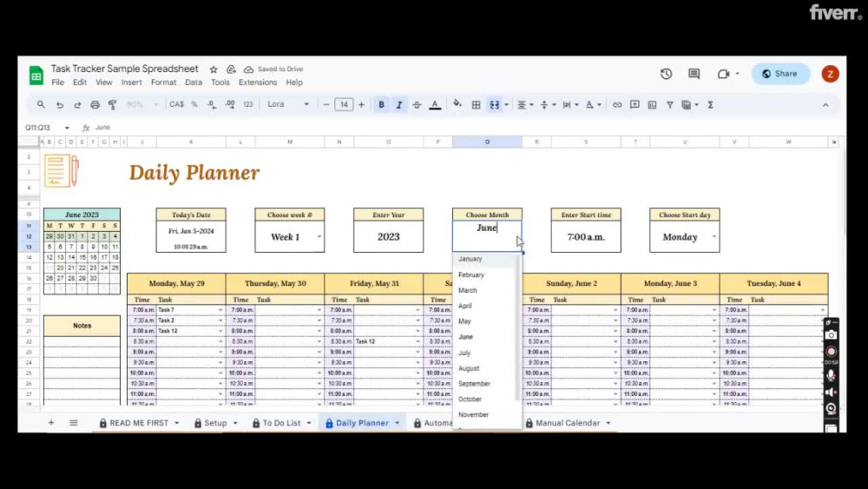
Task: Open version history clock icon
Action: point(666,74)
